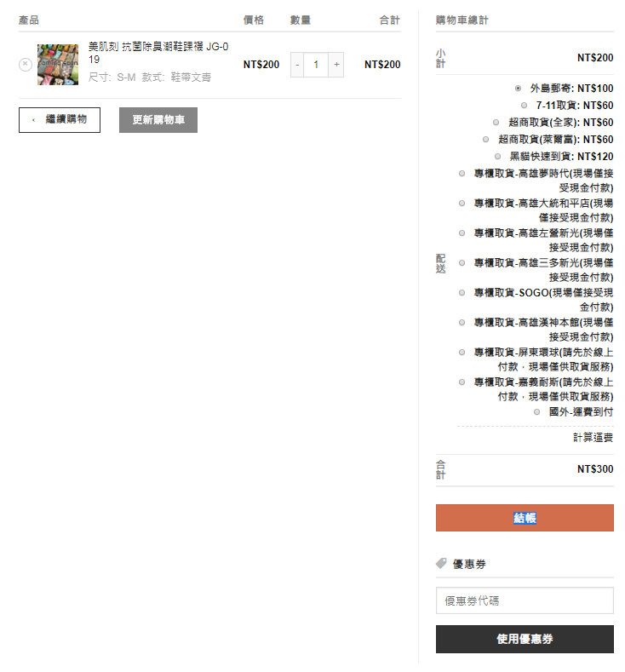This screenshot has height=672, width=625.
Task: Remove the sock item from cart
Action: pos(25,65)
